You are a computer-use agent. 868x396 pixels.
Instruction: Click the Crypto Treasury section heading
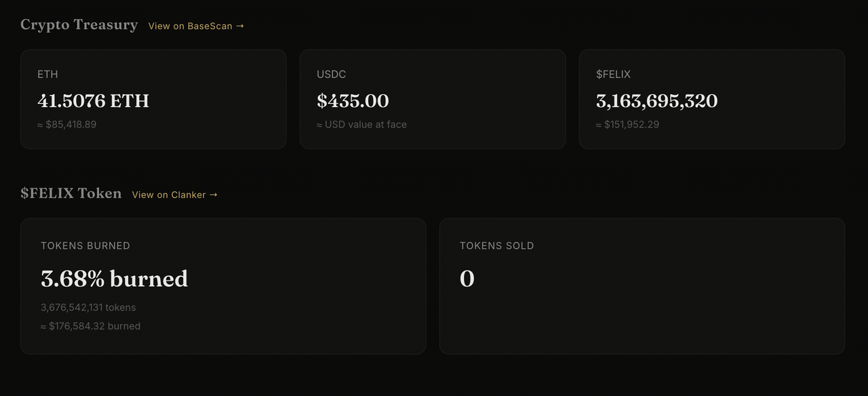[79, 24]
